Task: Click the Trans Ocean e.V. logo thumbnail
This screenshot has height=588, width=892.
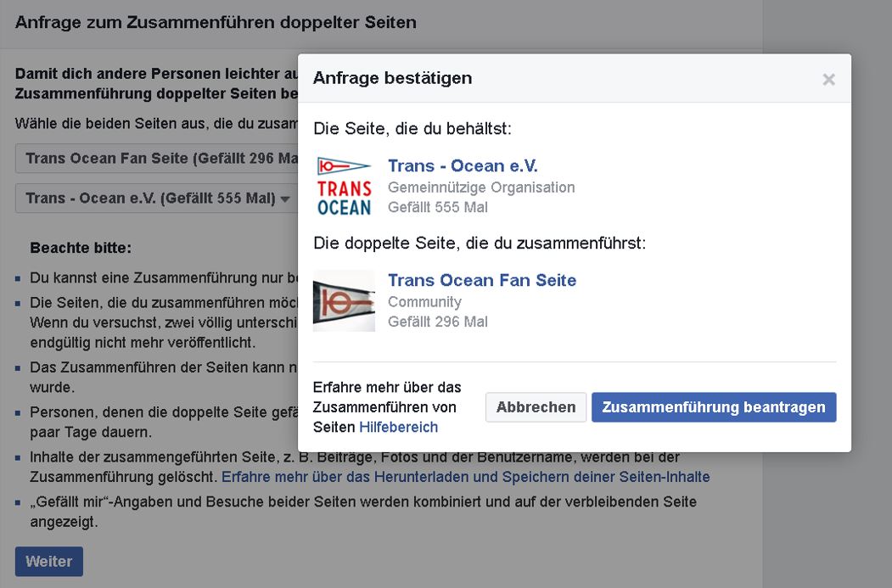Action: [345, 186]
